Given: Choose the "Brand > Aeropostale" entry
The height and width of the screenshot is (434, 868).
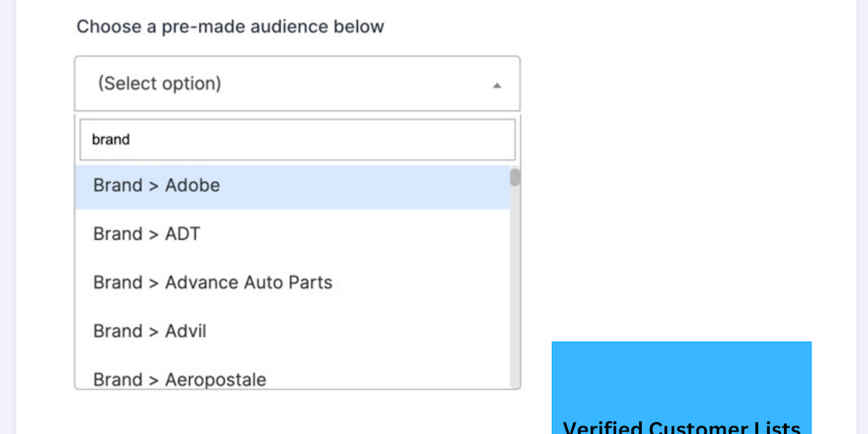Looking at the screenshot, I should (x=180, y=379).
